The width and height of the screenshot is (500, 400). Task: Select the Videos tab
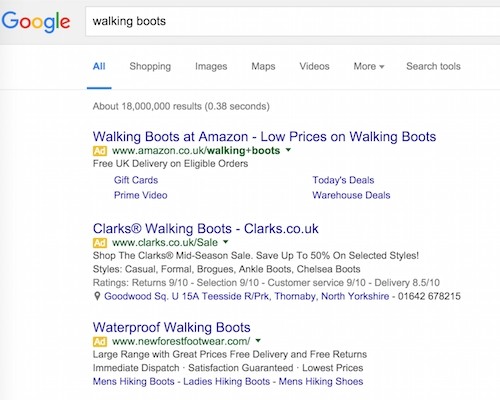click(x=314, y=66)
